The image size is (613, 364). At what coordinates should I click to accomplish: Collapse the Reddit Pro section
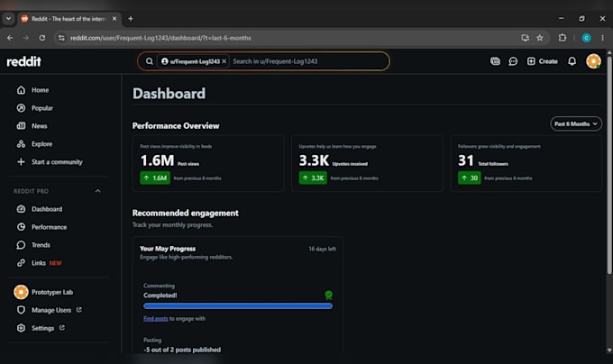97,191
